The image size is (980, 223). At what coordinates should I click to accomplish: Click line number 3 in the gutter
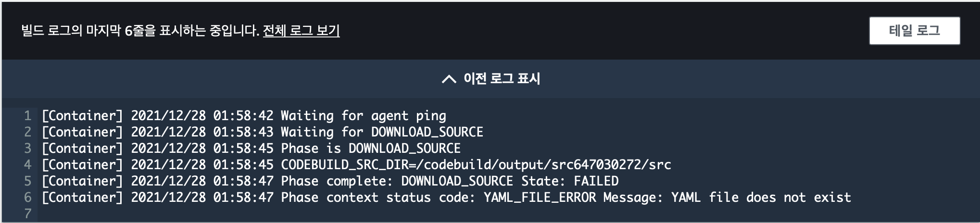(x=28, y=149)
